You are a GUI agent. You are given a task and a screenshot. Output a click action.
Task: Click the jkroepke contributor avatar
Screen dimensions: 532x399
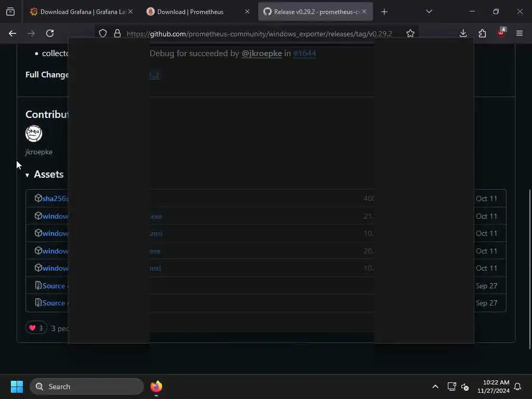[34, 134]
